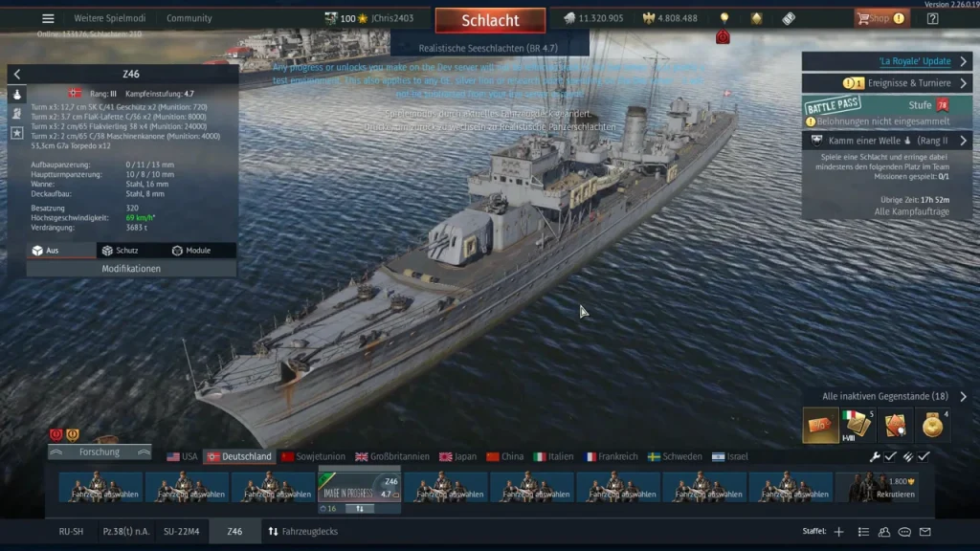Switch to the Großbritannien nation tab

point(388,456)
